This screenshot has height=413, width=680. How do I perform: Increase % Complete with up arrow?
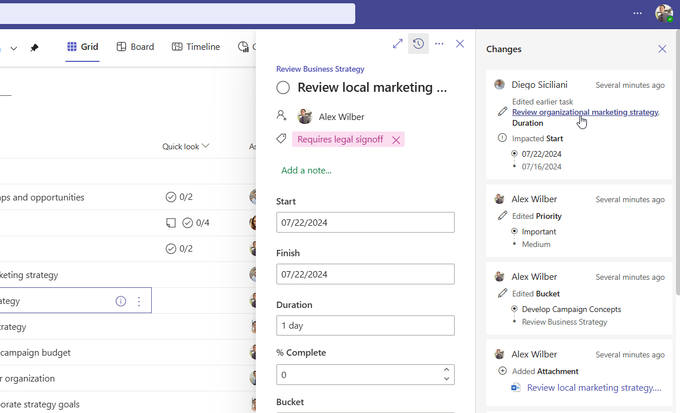446,370
